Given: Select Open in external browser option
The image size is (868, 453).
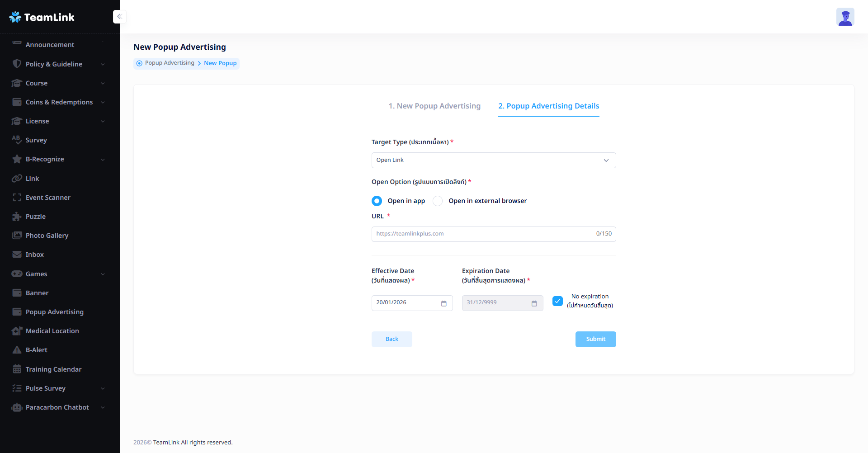Looking at the screenshot, I should tap(438, 201).
